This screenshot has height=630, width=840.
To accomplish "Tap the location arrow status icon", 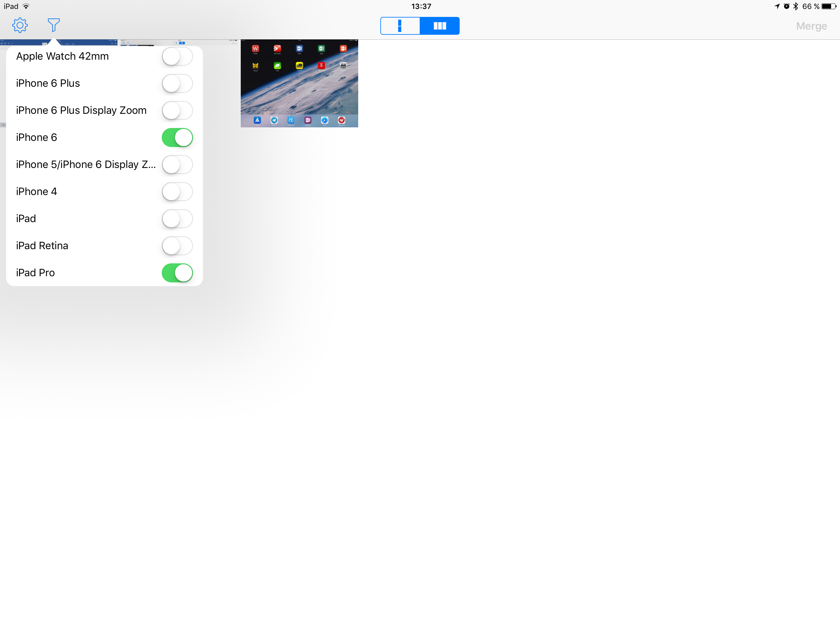I will click(x=777, y=6).
